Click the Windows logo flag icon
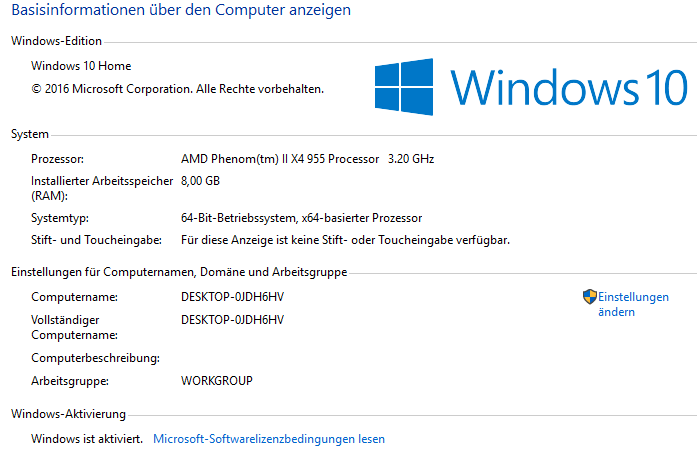 [x=404, y=87]
